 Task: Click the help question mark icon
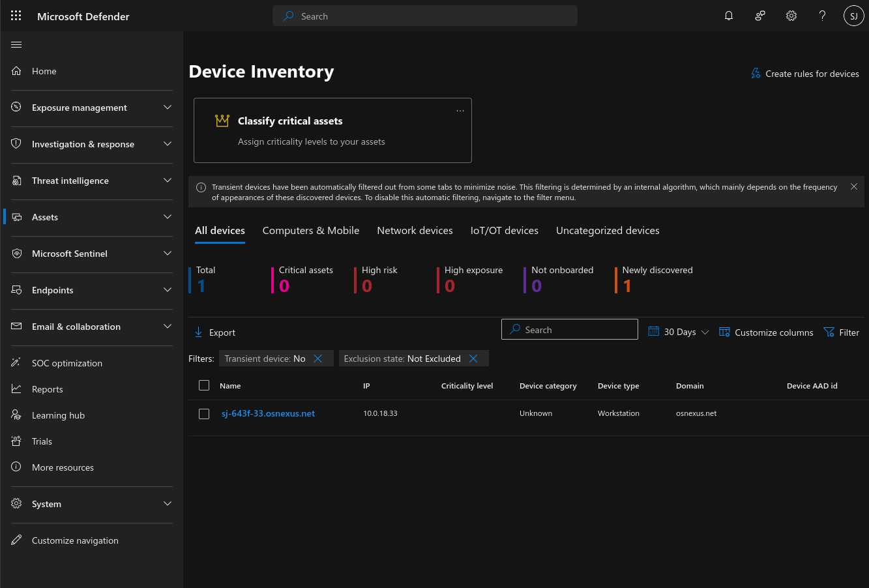822,16
